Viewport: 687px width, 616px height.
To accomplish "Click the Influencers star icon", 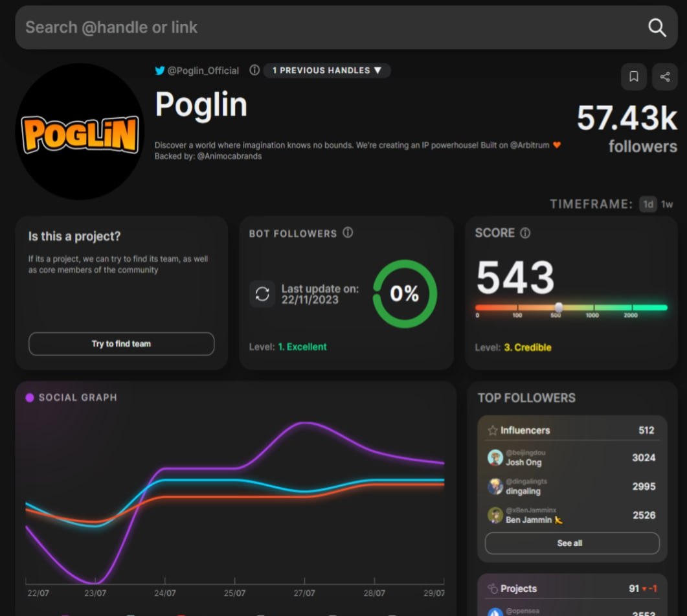I will pos(493,430).
